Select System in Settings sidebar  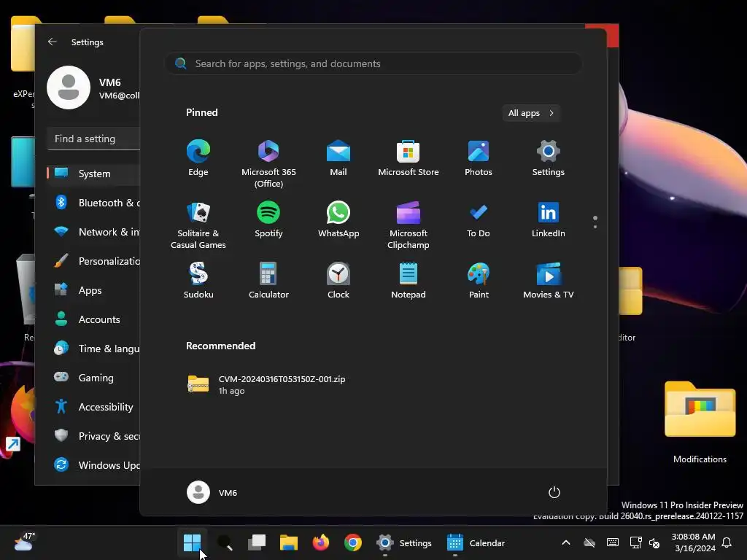point(93,174)
